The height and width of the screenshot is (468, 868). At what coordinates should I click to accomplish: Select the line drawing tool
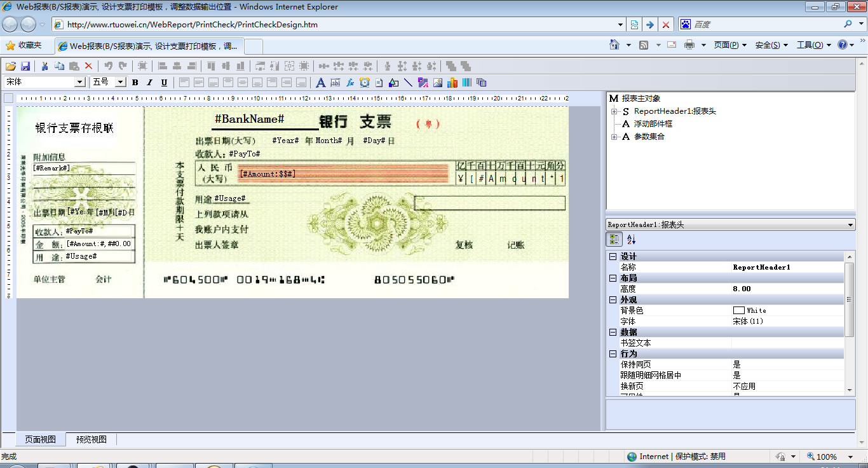click(408, 83)
